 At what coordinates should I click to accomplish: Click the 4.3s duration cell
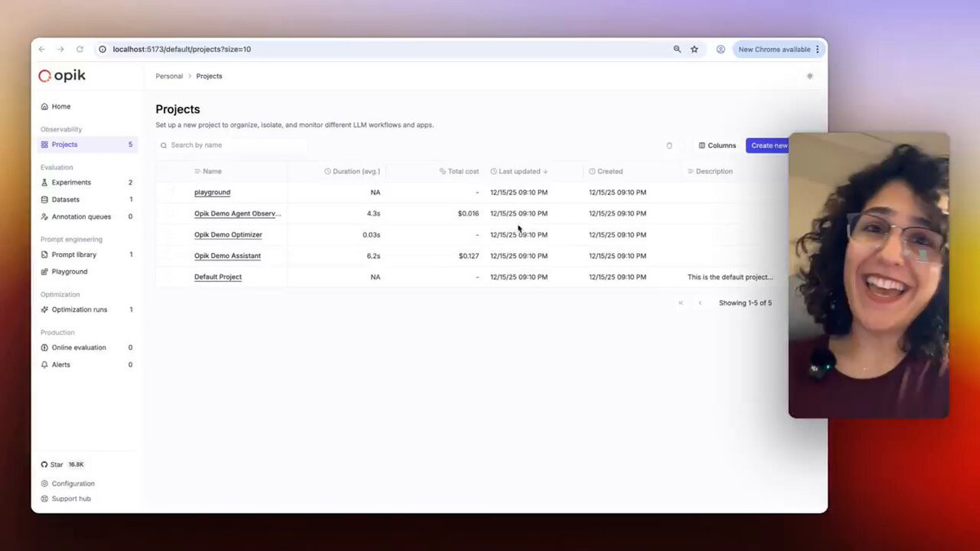coord(372,214)
